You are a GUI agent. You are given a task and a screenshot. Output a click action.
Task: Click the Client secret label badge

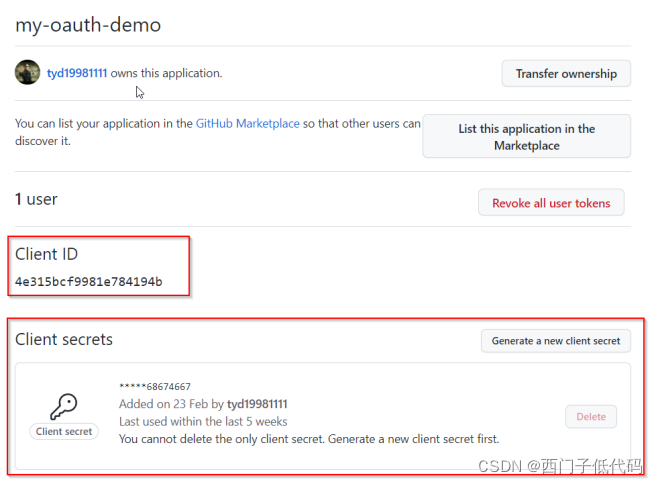coord(64,432)
